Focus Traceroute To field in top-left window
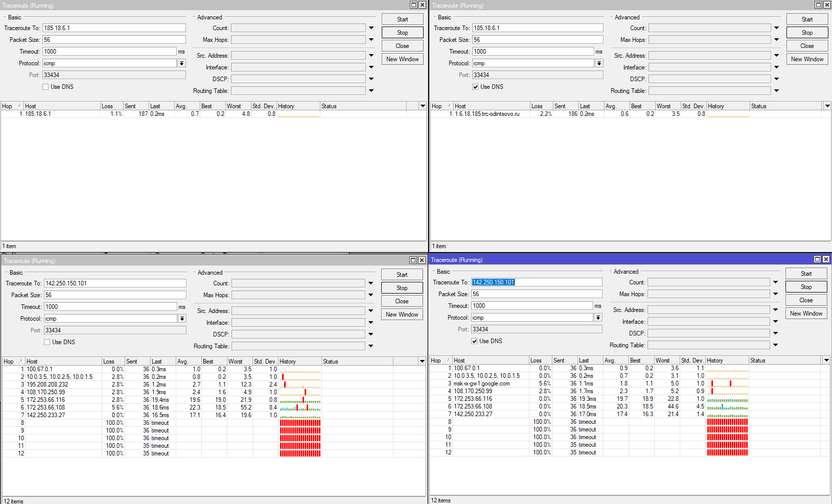 (114, 28)
